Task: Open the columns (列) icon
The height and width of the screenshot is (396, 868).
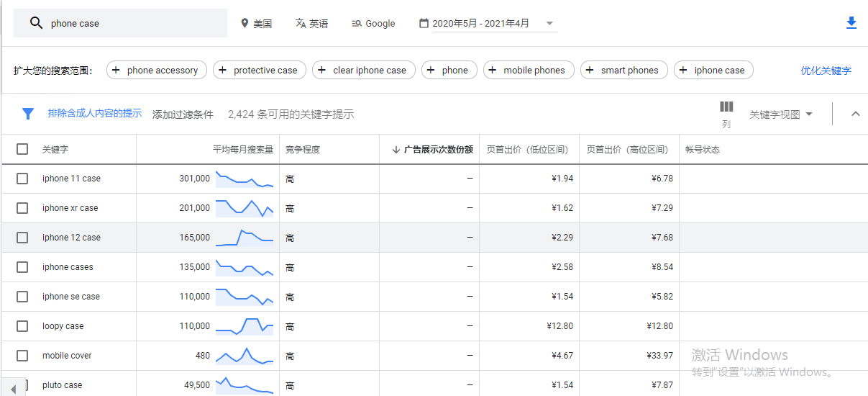Action: (x=726, y=107)
